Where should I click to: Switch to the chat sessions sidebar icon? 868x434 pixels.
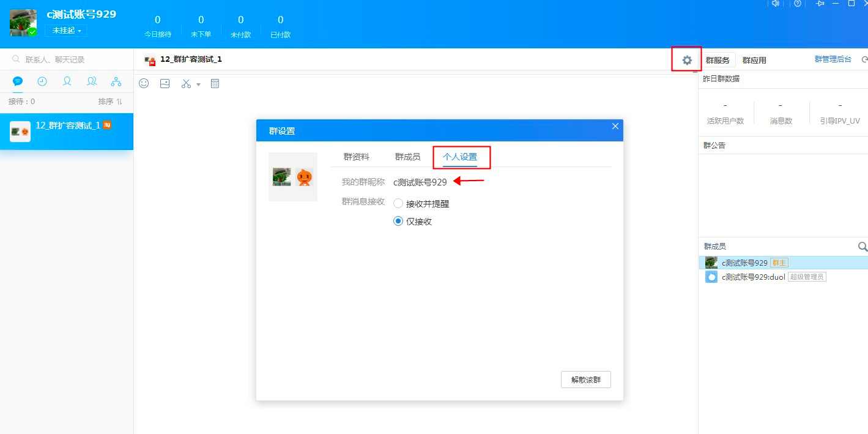18,81
